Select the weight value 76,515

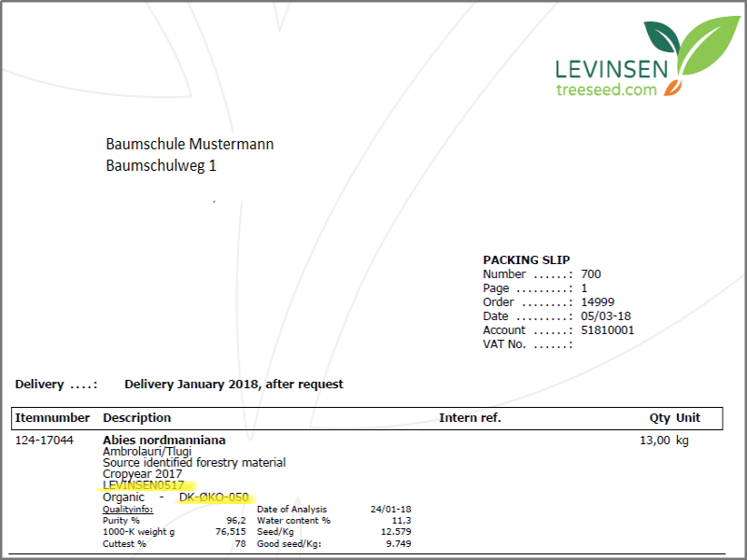pyautogui.click(x=231, y=532)
